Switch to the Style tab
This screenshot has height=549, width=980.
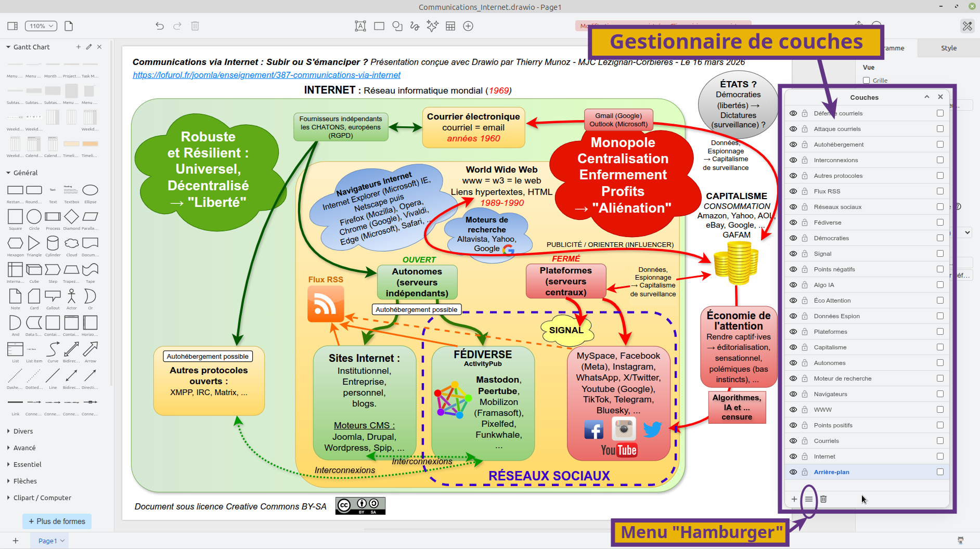tap(948, 48)
